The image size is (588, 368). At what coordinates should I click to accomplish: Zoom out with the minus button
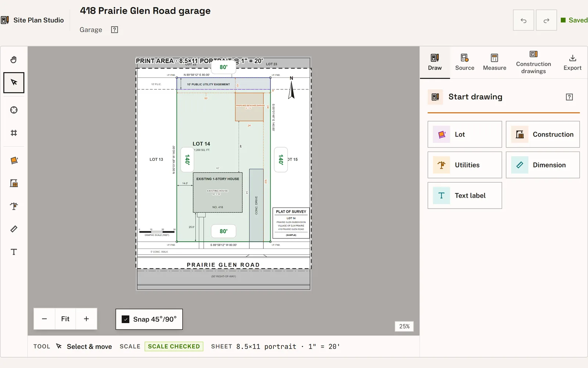pos(44,319)
